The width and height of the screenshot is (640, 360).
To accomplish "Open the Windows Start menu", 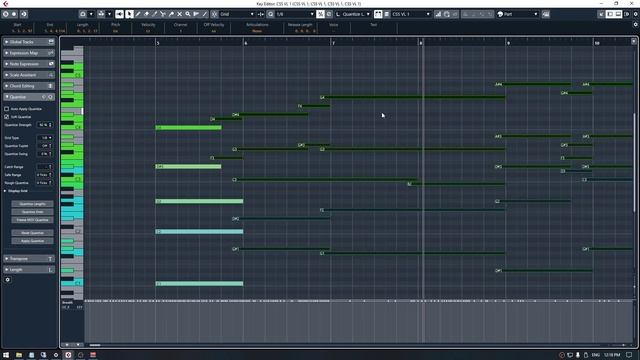I will pos(6,355).
